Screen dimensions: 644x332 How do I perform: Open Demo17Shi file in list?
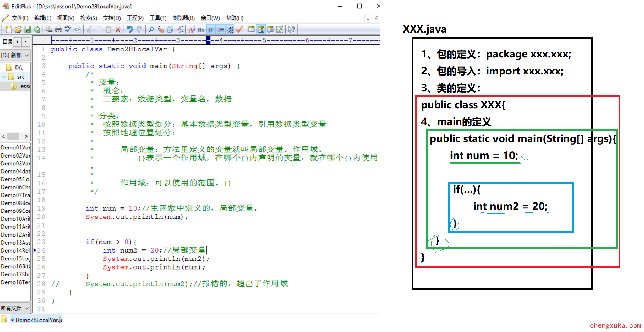tap(15, 274)
